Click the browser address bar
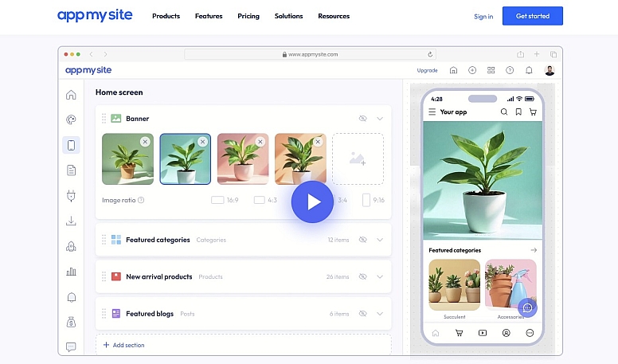618x364 pixels. [x=310, y=54]
